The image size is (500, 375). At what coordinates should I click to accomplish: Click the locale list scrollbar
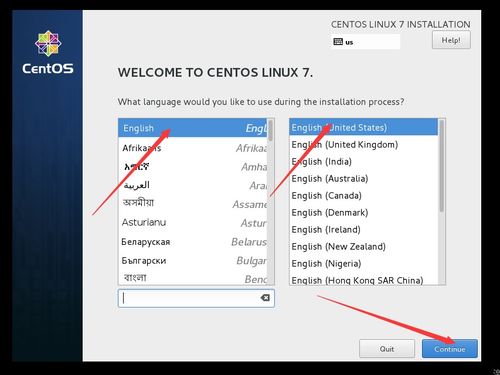coord(442,201)
